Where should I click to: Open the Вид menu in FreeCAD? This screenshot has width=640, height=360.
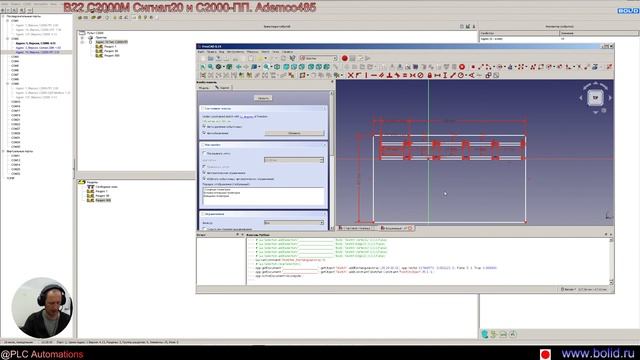[222, 52]
